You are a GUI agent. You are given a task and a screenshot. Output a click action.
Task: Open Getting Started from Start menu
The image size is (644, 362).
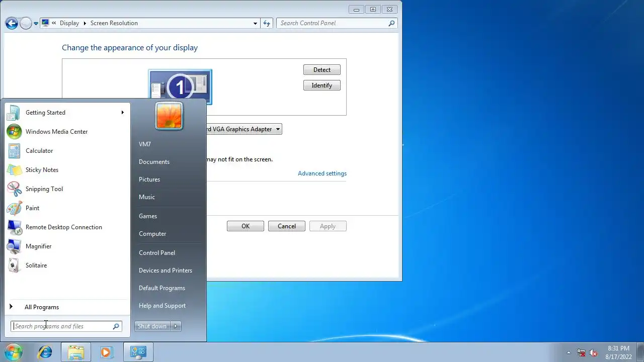click(x=67, y=113)
